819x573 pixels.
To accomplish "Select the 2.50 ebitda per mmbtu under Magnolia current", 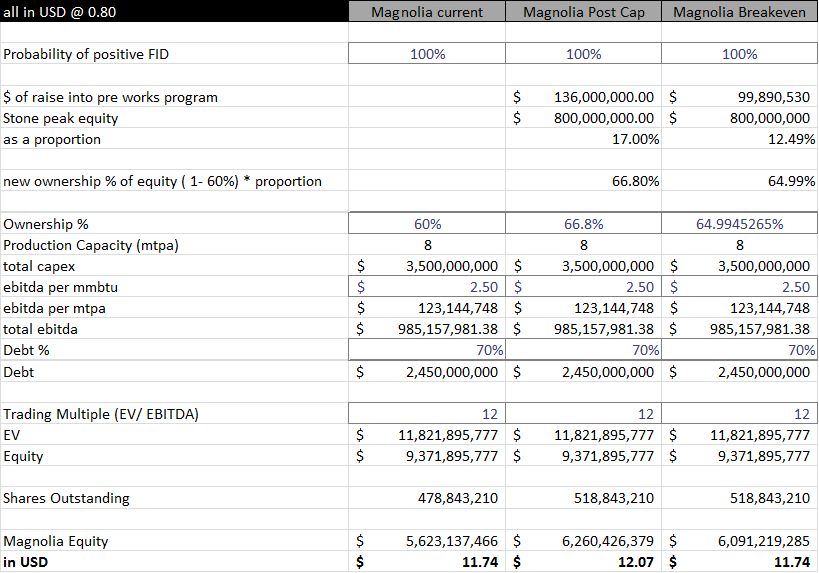I will click(427, 287).
